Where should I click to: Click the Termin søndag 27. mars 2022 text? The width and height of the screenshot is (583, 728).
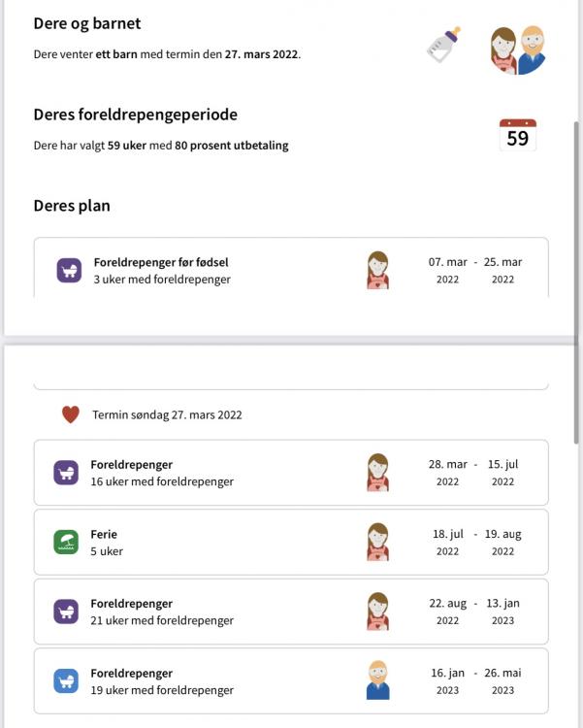[x=167, y=415]
